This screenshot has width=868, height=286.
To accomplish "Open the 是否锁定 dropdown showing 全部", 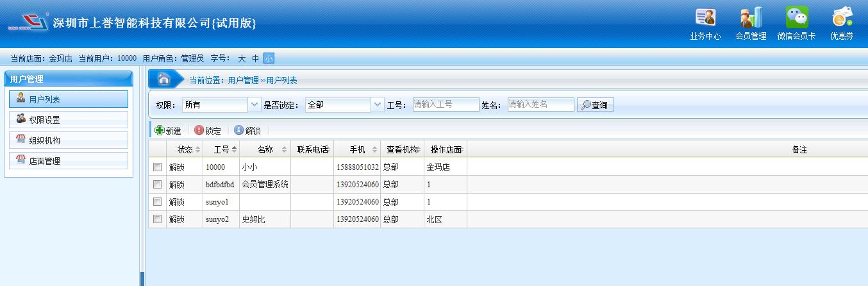I will tap(377, 105).
